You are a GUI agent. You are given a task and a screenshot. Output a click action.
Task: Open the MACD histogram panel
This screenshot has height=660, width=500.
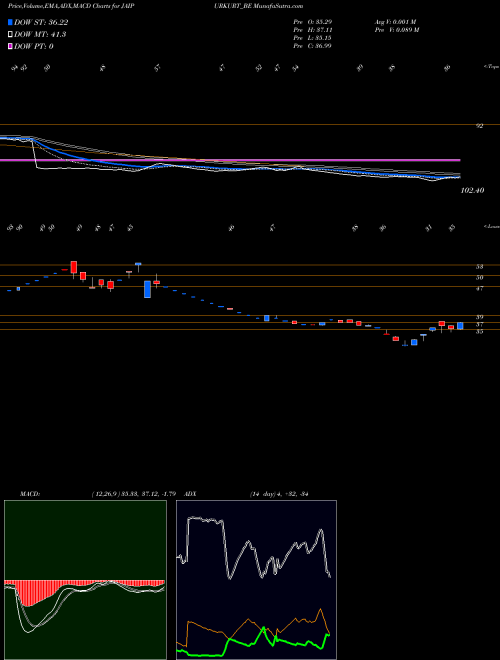point(85,580)
